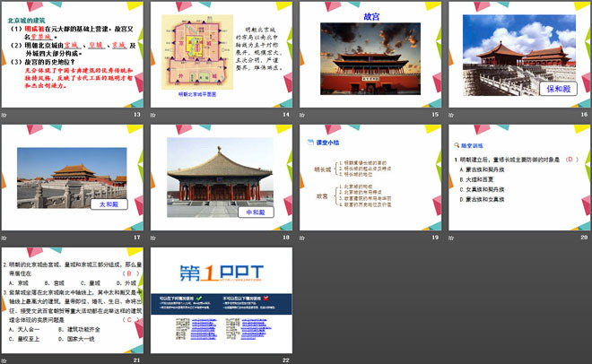Click the animation star icon under slide 15
This screenshot has height=364, width=592.
point(302,115)
